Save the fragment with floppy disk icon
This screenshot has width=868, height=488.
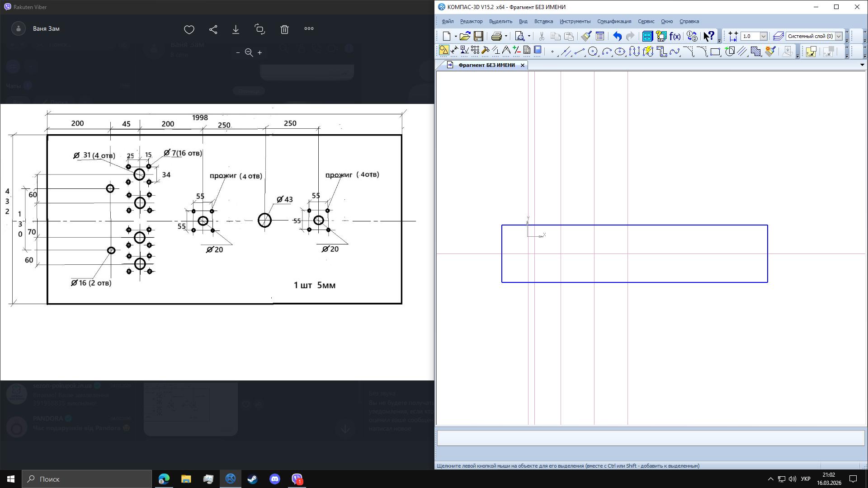478,36
